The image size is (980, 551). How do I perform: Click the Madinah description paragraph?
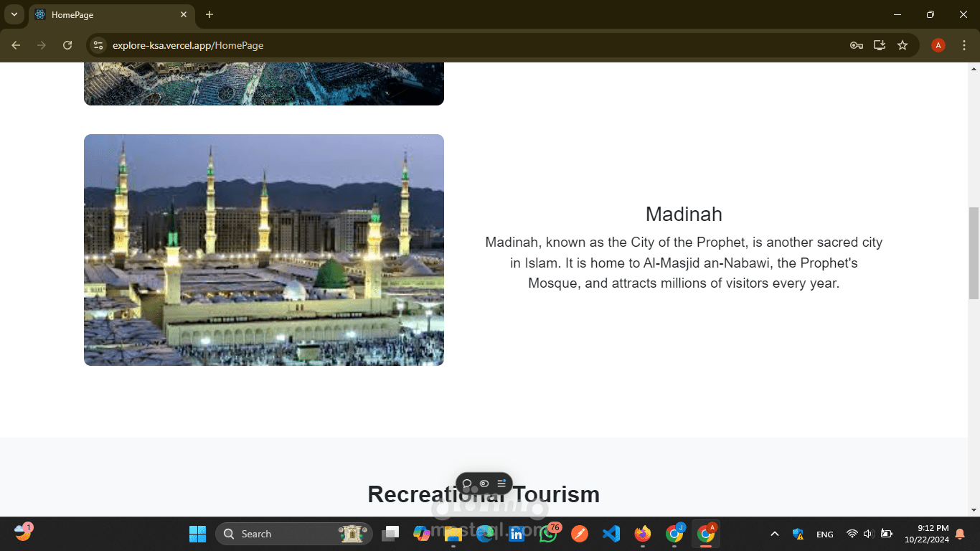click(684, 263)
